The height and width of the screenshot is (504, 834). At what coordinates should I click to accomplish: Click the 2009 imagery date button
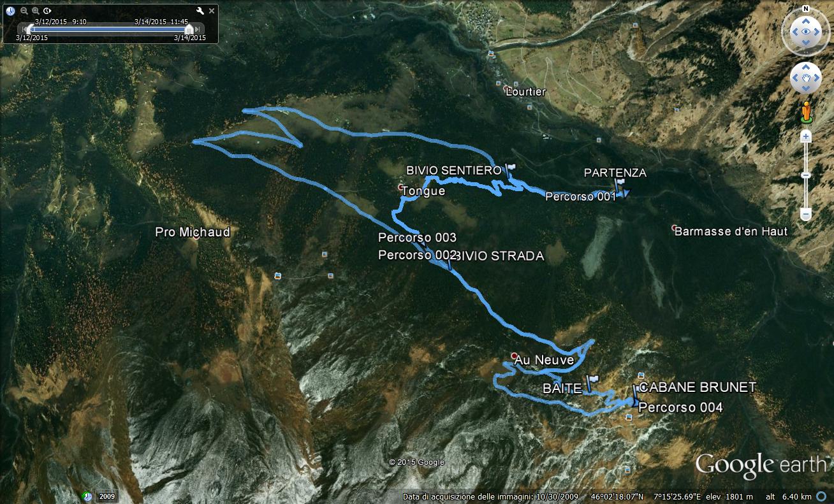106,496
